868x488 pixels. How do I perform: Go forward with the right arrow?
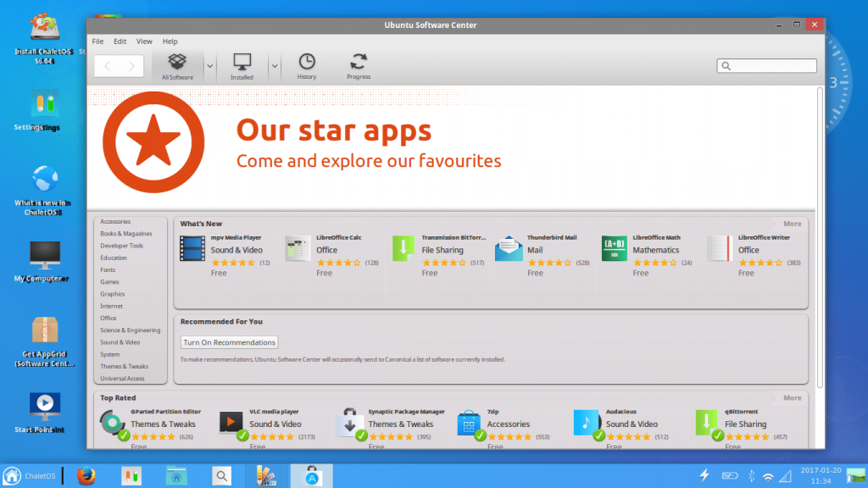click(x=131, y=66)
